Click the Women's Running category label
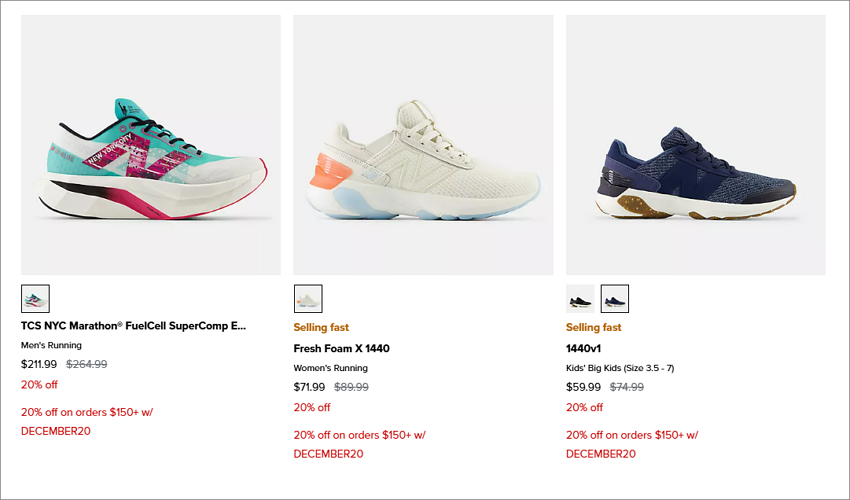 tap(331, 368)
